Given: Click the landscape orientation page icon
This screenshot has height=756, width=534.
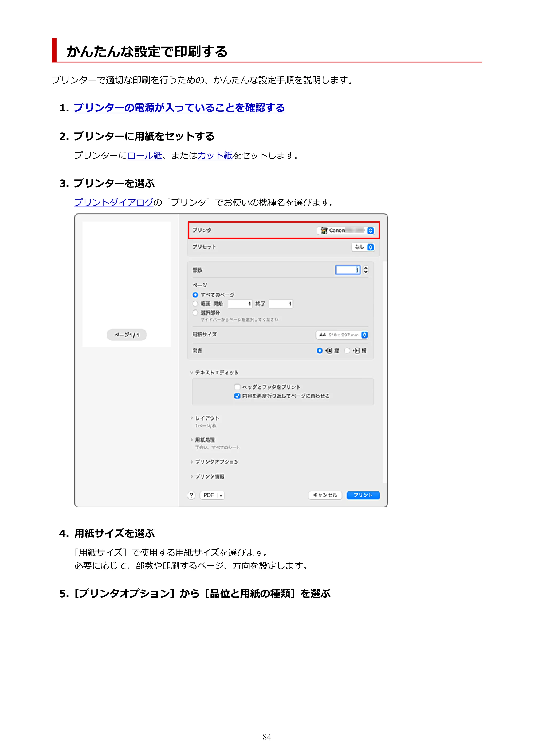Looking at the screenshot, I should coord(356,351).
